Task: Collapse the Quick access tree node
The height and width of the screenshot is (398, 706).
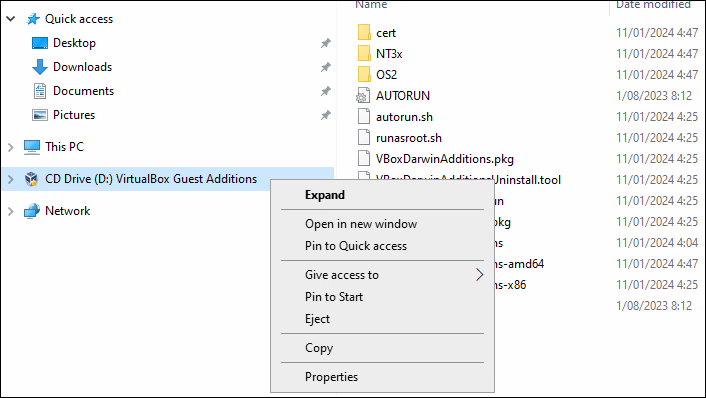Action: point(11,19)
